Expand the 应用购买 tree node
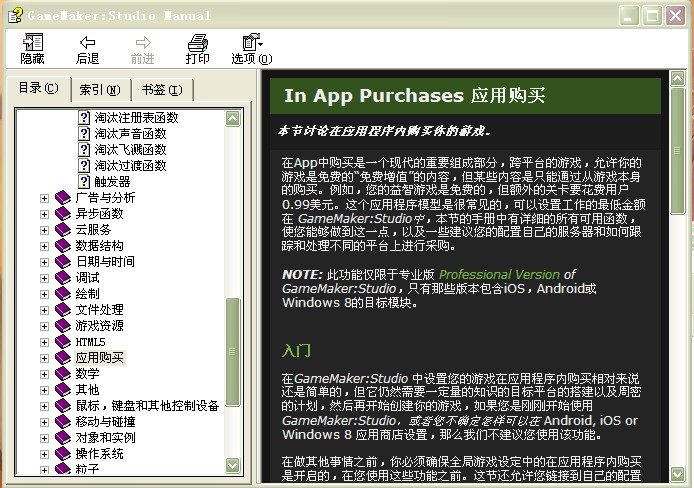Image resolution: width=694 pixels, height=488 pixels. pyautogui.click(x=44, y=358)
